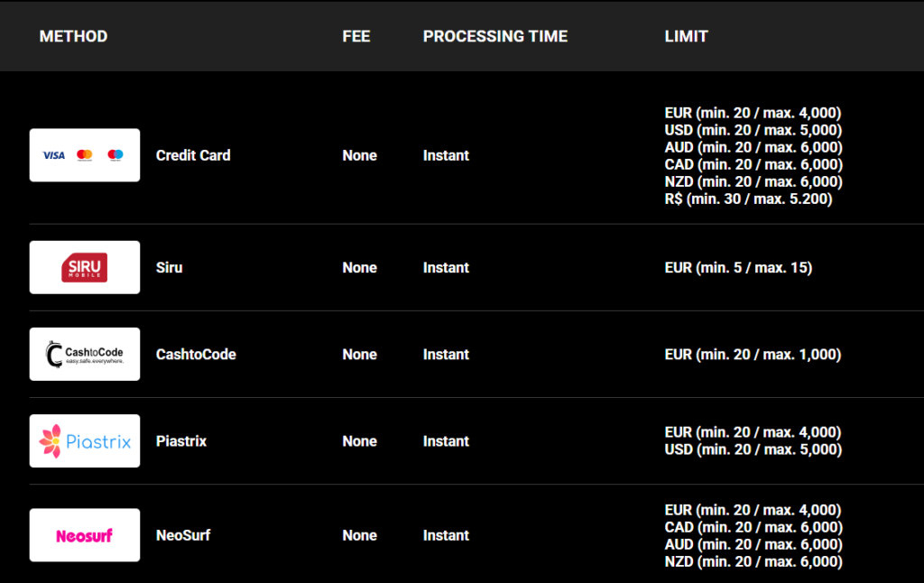924x583 pixels.
Task: Choose the CashtoCode method label
Action: tap(196, 355)
